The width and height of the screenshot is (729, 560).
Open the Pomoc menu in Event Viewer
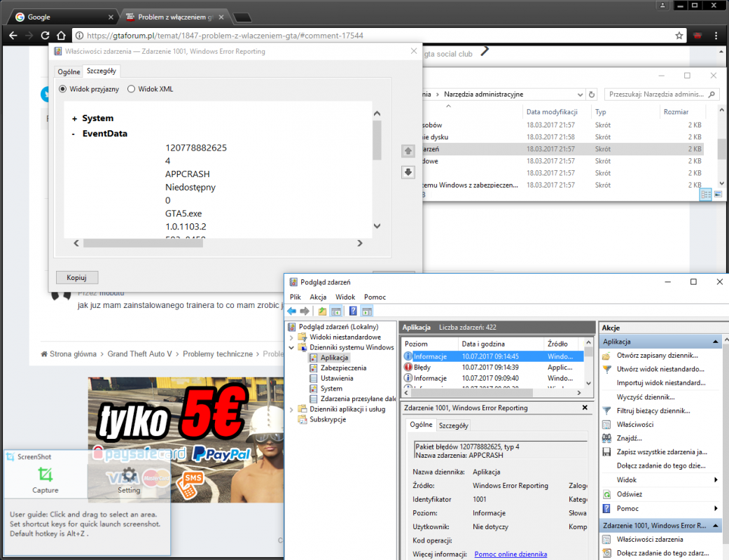(375, 297)
